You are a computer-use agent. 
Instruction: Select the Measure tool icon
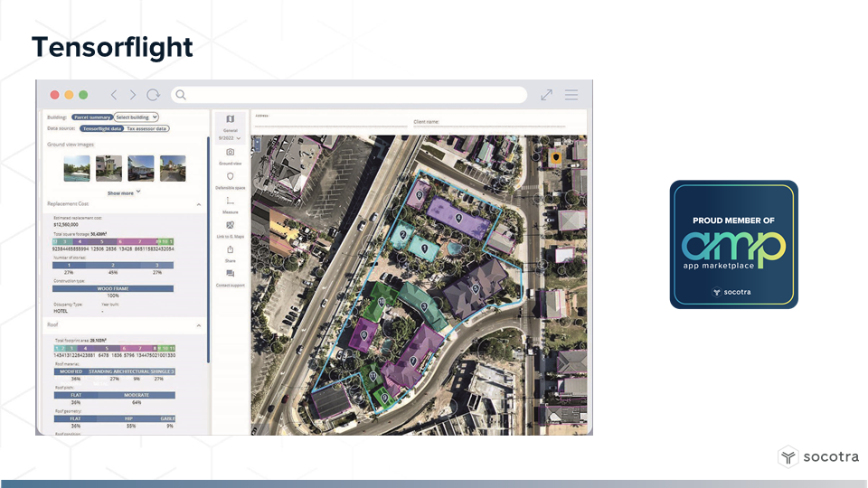pos(231,201)
